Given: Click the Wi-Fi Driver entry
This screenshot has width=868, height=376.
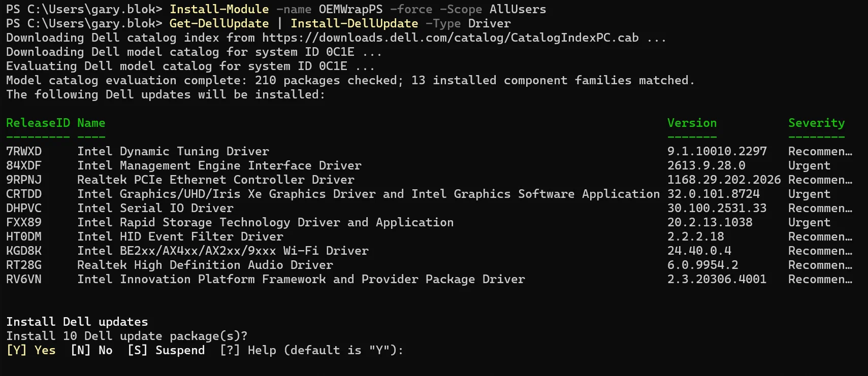Looking at the screenshot, I should pyautogui.click(x=223, y=251).
